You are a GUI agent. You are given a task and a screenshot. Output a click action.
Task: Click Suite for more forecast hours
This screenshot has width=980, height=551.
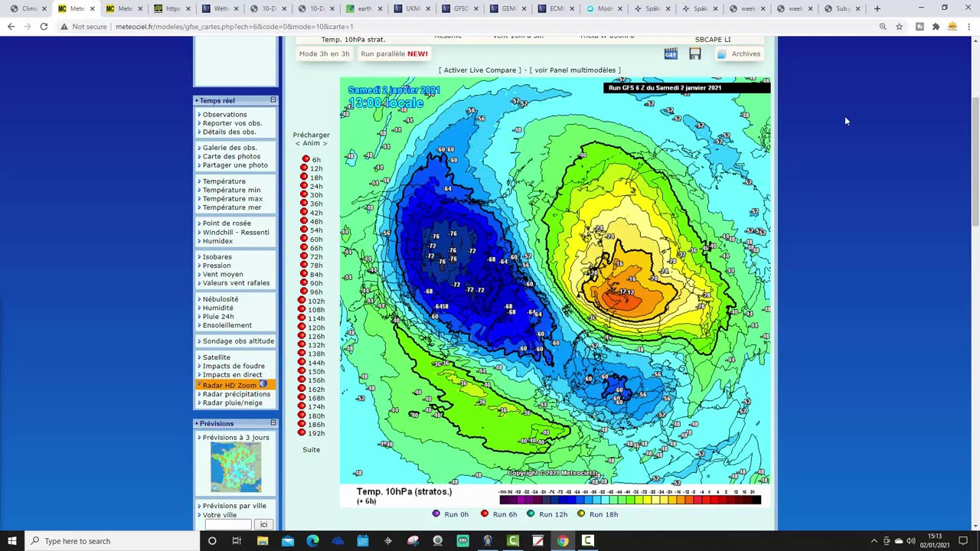tap(311, 449)
